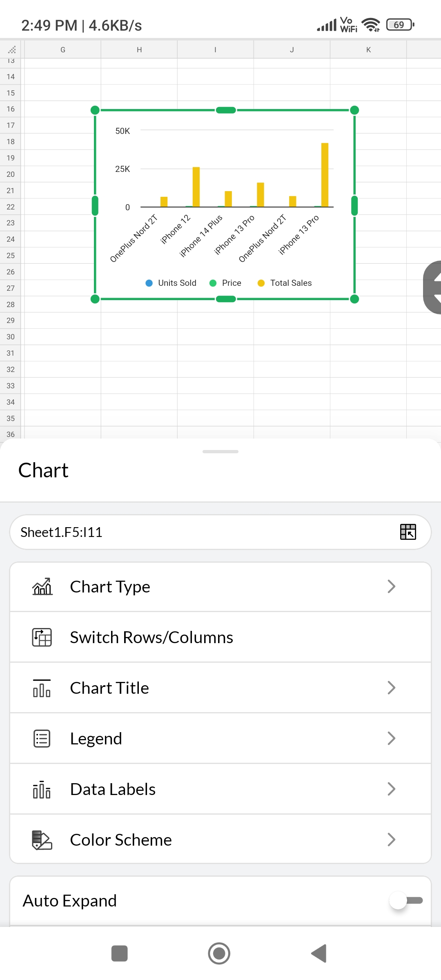Tap the Switch Rows/Columns table icon
The image size is (441, 980).
42,637
